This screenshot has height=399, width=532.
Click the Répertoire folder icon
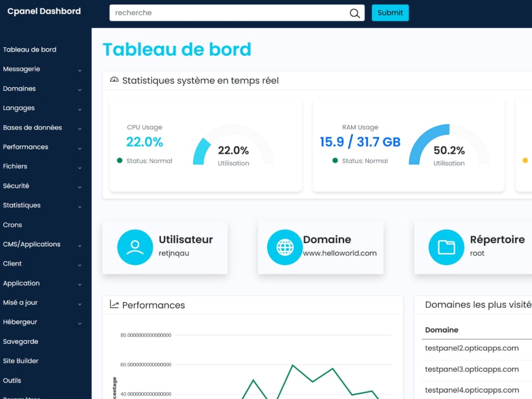coord(446,247)
